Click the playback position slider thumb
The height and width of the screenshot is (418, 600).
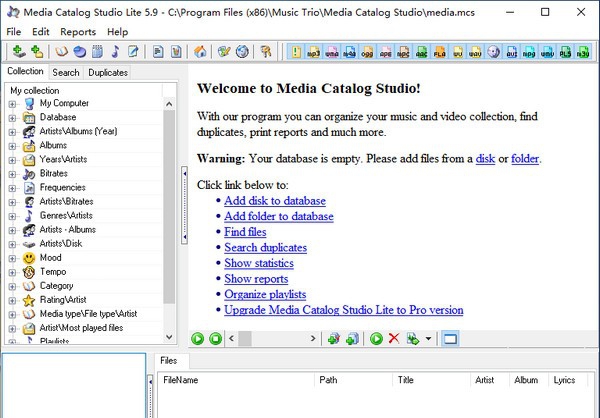(245, 339)
